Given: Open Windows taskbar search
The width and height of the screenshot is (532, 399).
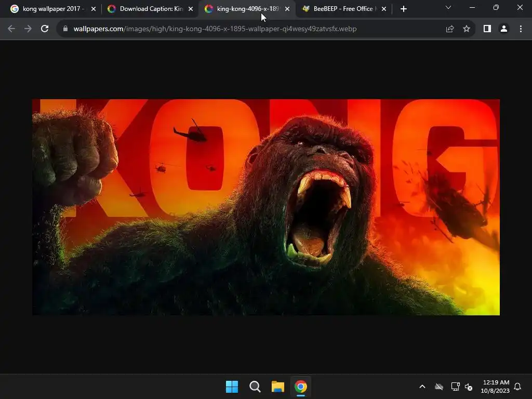Looking at the screenshot, I should pos(255,387).
